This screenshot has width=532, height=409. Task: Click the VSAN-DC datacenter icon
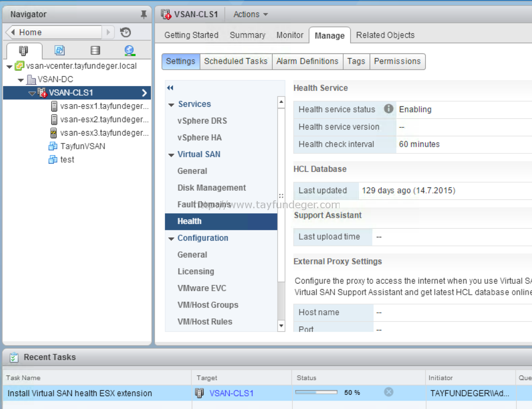point(31,79)
